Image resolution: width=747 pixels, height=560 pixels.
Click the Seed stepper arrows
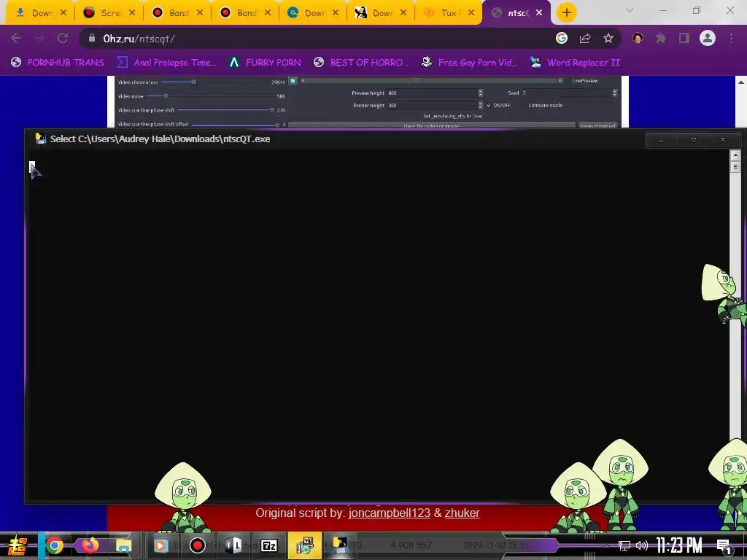point(614,93)
